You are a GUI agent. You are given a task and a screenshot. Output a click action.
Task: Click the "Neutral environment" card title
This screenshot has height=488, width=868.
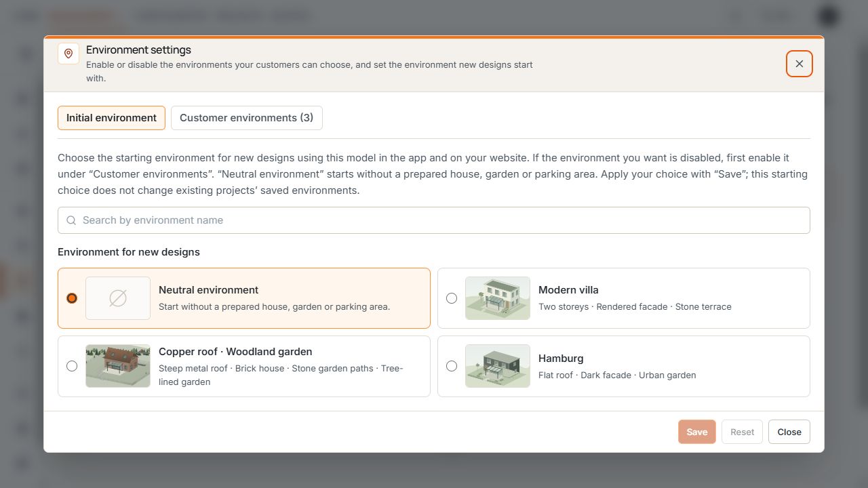(x=208, y=290)
